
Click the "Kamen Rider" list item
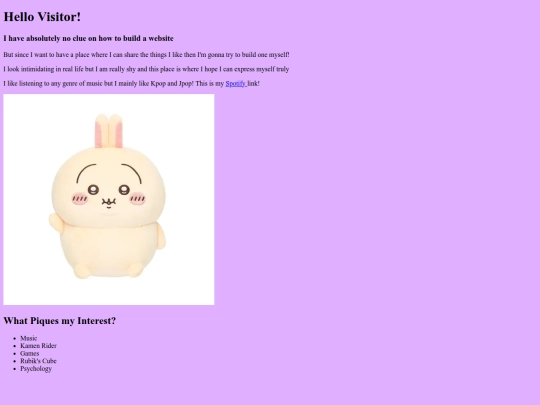[39, 346]
